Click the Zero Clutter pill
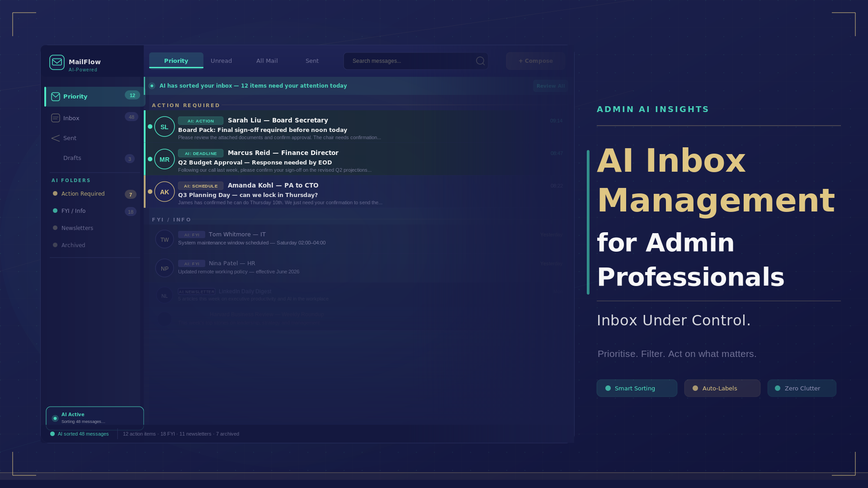Screen dimensions: 868x488 pyautogui.click(x=802, y=388)
